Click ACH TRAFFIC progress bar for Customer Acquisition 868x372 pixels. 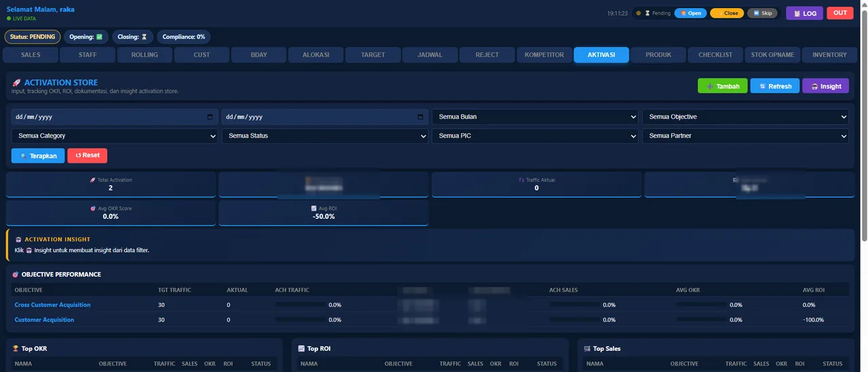[300, 320]
